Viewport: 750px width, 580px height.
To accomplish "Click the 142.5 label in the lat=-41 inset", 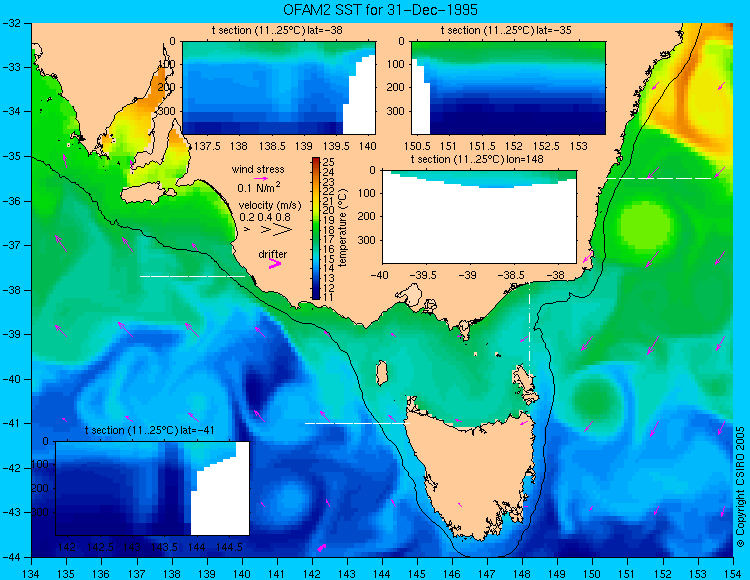I will [x=99, y=547].
